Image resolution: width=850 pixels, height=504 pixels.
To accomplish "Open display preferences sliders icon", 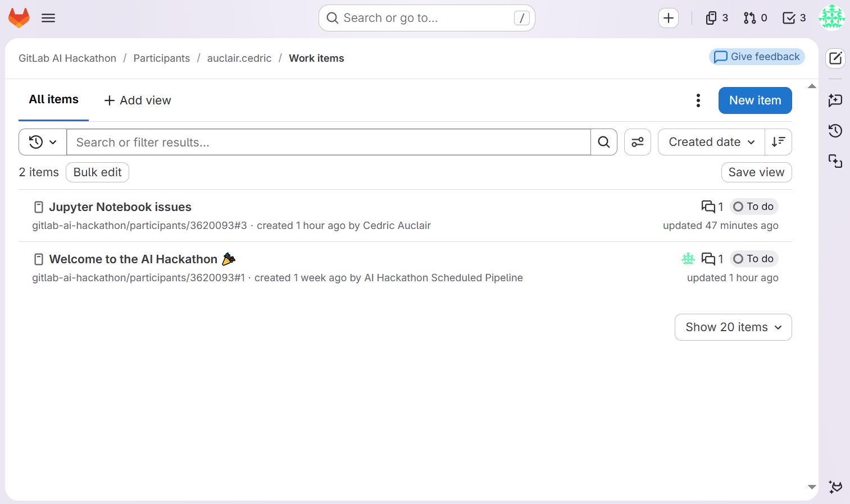I will click(638, 142).
